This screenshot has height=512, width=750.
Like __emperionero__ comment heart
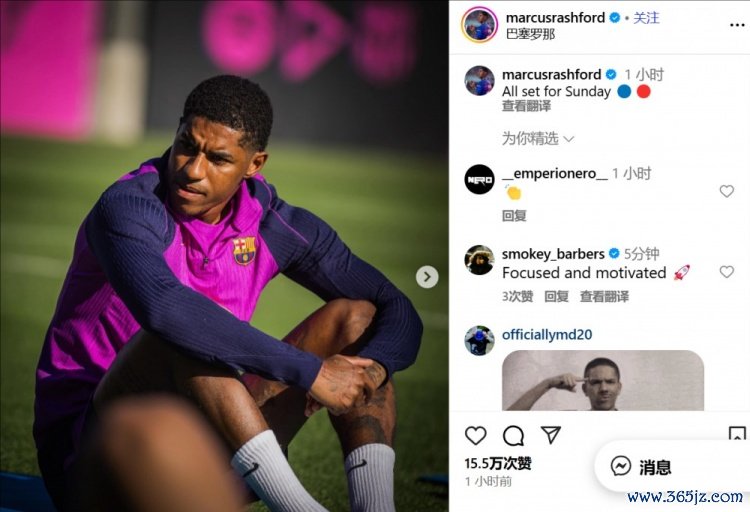pyautogui.click(x=727, y=191)
